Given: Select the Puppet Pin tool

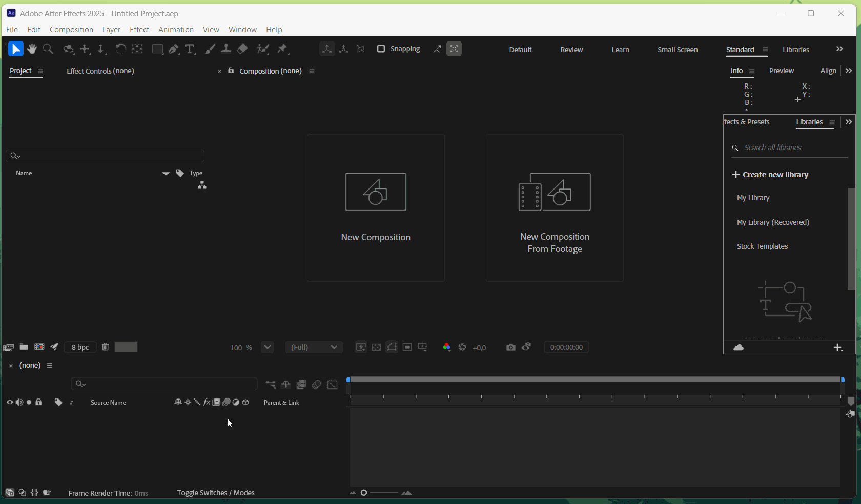Looking at the screenshot, I should point(283,49).
